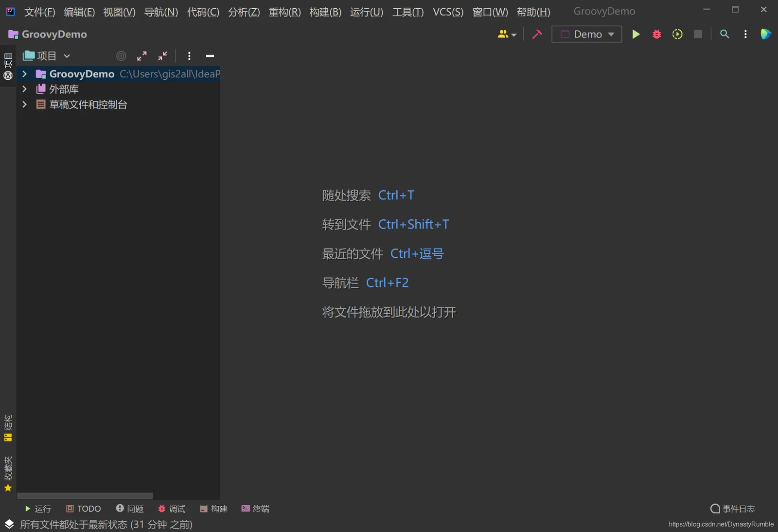Screen dimensions: 778x532
Task: Select the 草稿文件和控制台 tree row
Action: pos(118,105)
